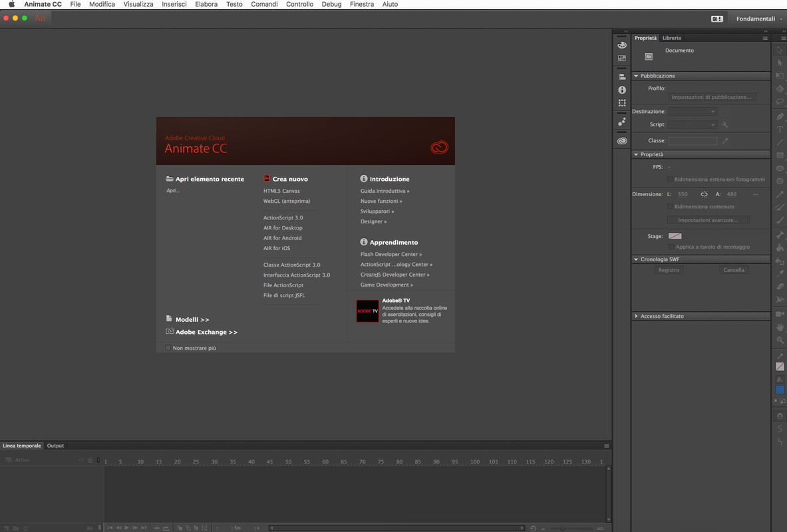This screenshot has width=787, height=532.
Task: Open the Fondamentali workspace dropdown
Action: (759, 19)
